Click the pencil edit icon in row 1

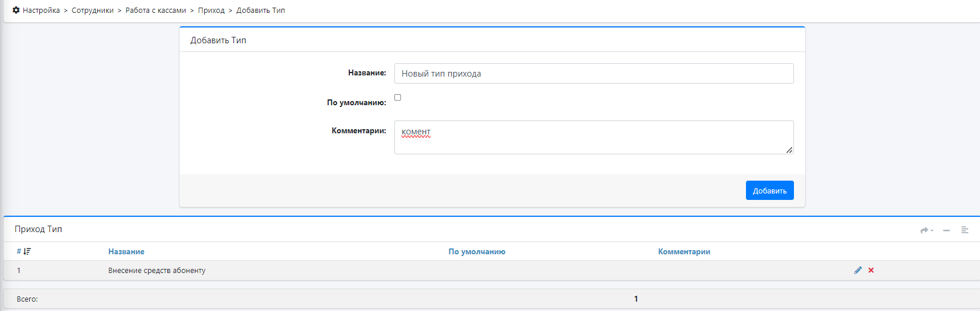[x=858, y=270]
